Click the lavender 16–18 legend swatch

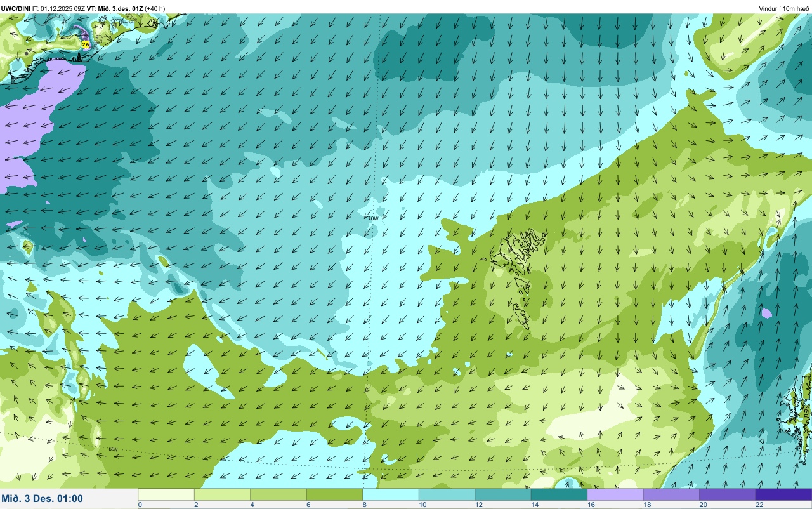(x=615, y=494)
